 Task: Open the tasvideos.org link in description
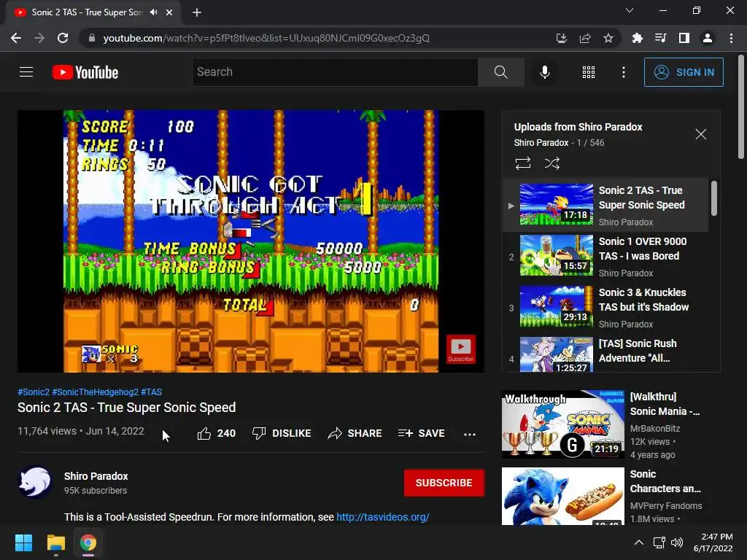pyautogui.click(x=382, y=517)
